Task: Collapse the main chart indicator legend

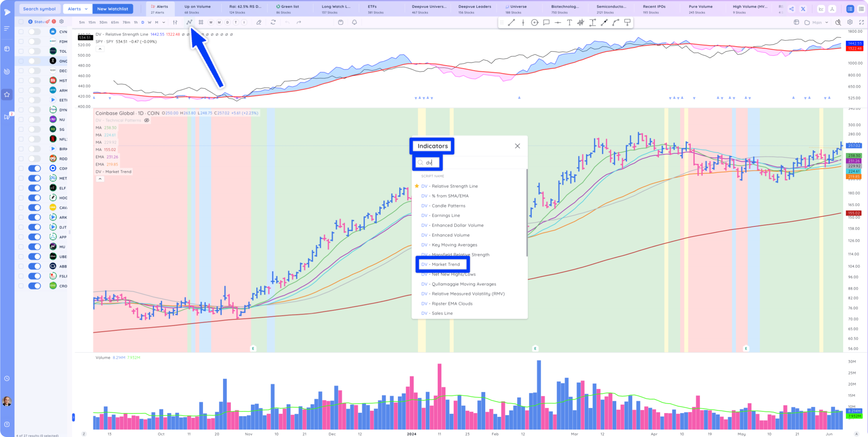Action: point(100,179)
